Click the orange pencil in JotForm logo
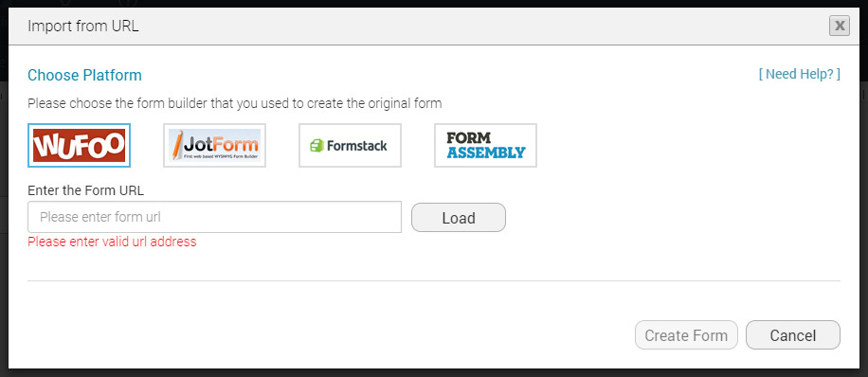The width and height of the screenshot is (868, 377). coord(177,145)
